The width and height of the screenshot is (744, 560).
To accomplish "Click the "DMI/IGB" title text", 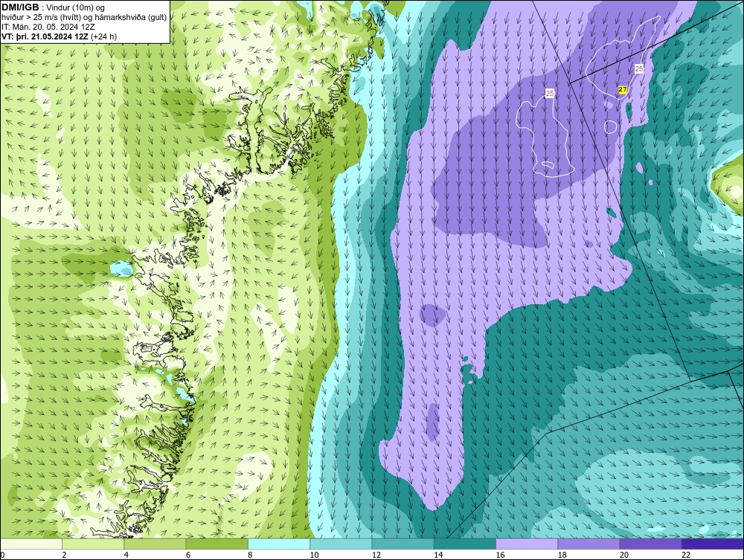I will point(20,7).
